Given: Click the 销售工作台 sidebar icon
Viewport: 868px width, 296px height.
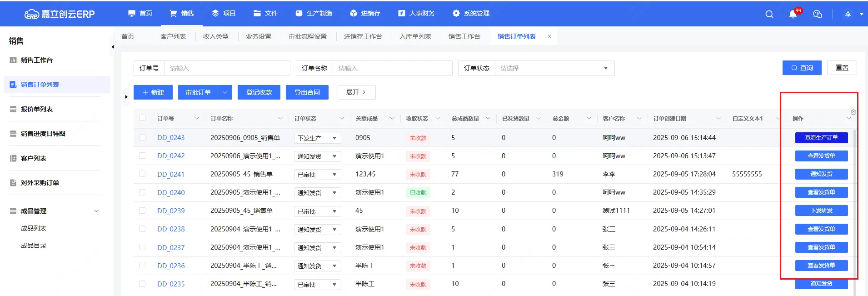Looking at the screenshot, I should (13, 60).
